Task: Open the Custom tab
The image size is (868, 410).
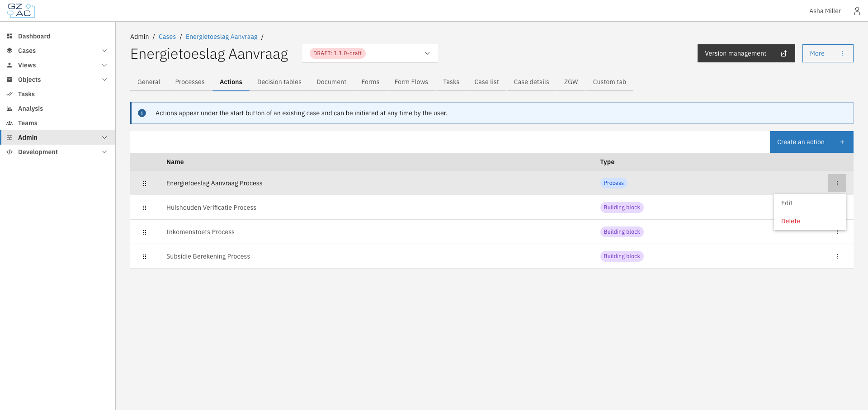Action: click(609, 82)
